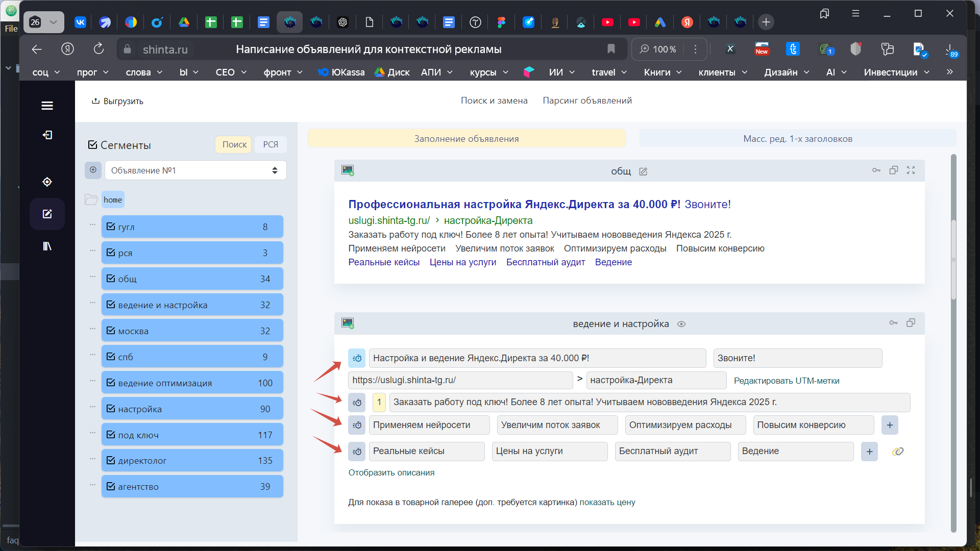Open the library books icon in the sidebar
Viewport: 980px width, 551px height.
point(47,246)
